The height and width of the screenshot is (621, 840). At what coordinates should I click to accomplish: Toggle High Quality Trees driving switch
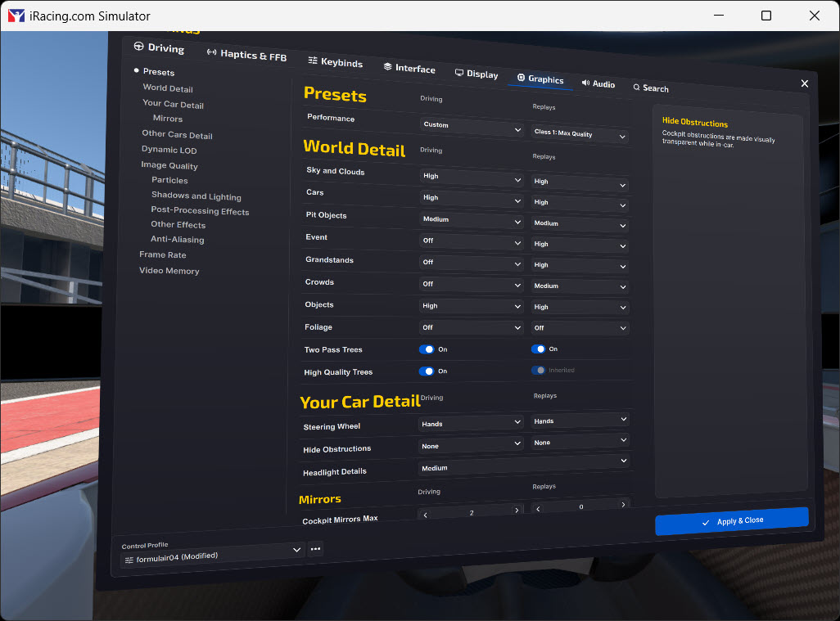(x=427, y=371)
